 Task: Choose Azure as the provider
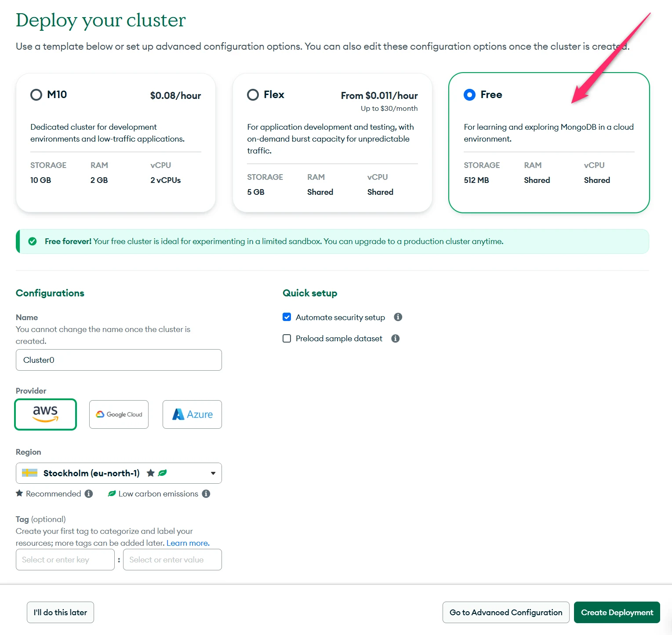[192, 414]
